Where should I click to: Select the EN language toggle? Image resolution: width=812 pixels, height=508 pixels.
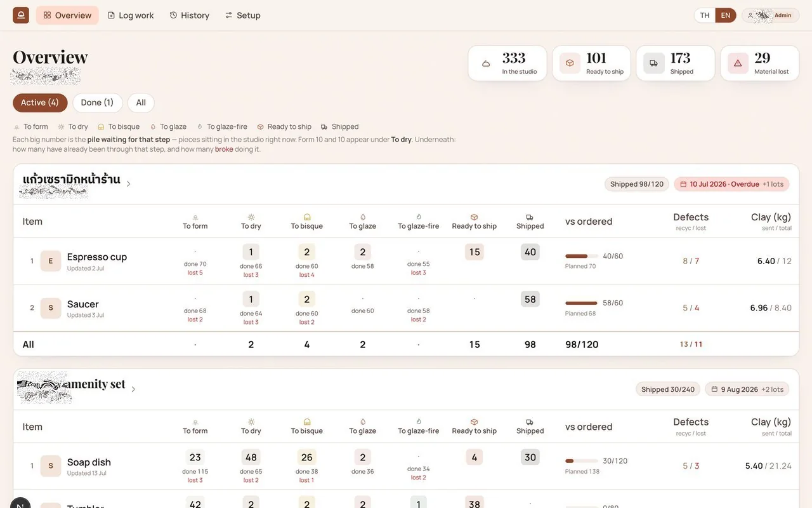(726, 15)
